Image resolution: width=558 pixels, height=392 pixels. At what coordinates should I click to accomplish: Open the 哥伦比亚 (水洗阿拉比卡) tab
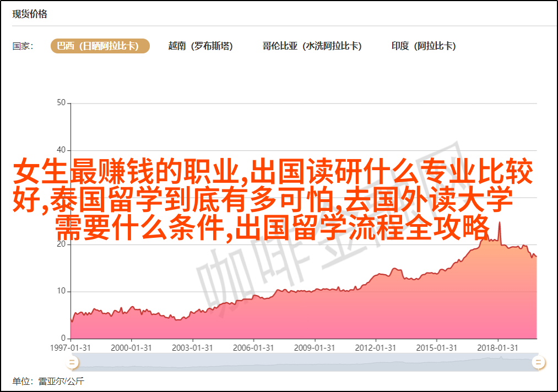(x=312, y=46)
